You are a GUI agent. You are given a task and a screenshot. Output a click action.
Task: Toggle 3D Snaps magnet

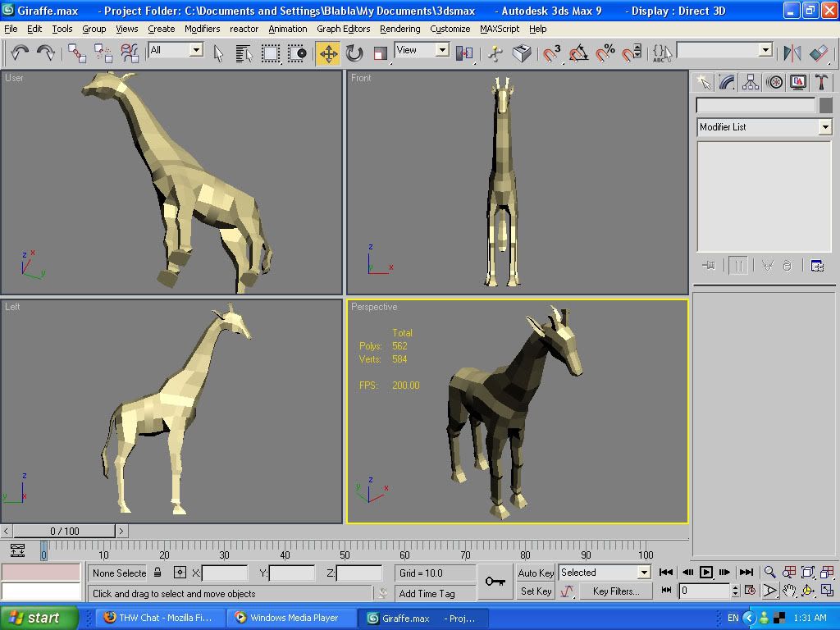(x=552, y=53)
